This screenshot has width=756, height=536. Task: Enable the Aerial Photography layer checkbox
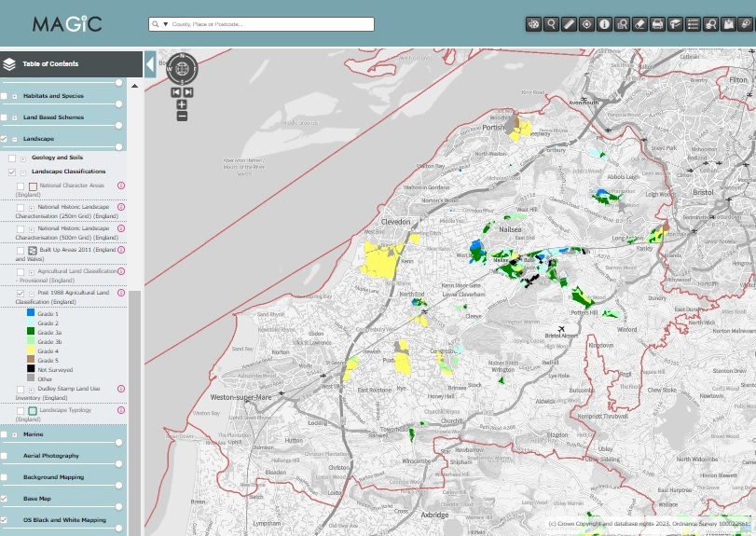coord(5,456)
